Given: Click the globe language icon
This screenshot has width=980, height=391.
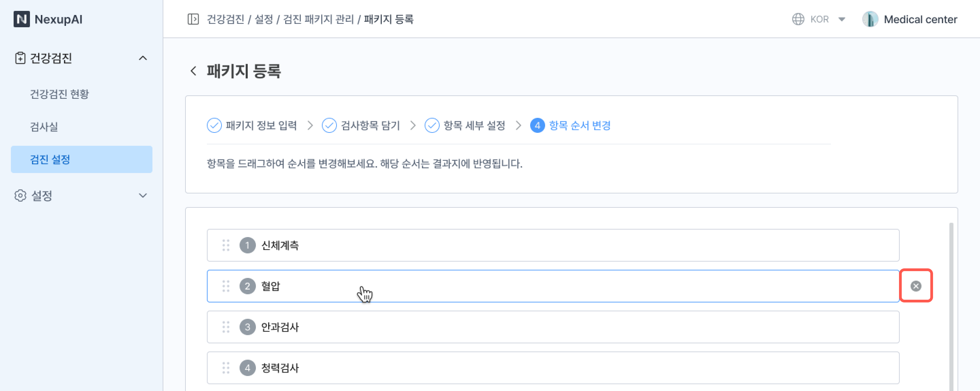Looking at the screenshot, I should click(x=798, y=19).
